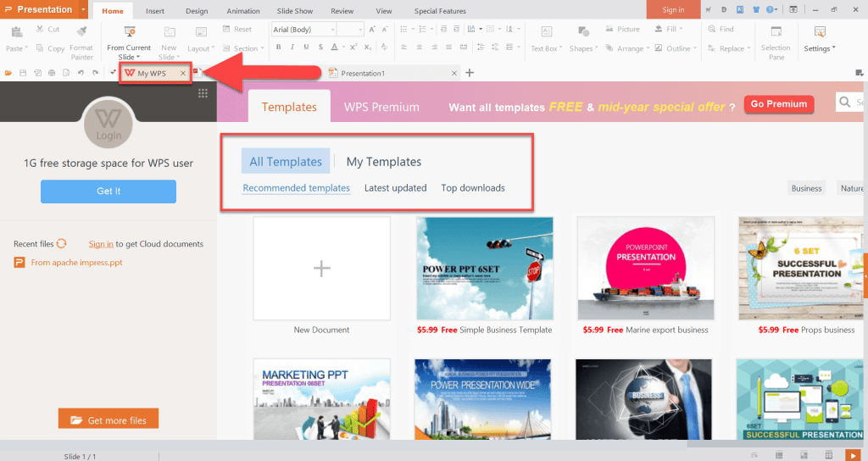Click the blue Help question icon
The image size is (868, 461).
[770, 9]
